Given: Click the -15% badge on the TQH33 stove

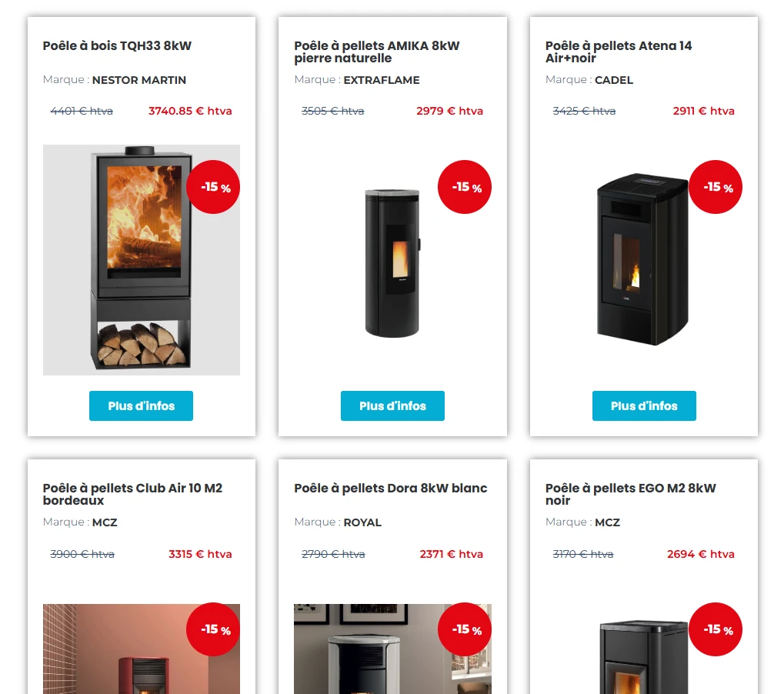Looking at the screenshot, I should pyautogui.click(x=213, y=187).
